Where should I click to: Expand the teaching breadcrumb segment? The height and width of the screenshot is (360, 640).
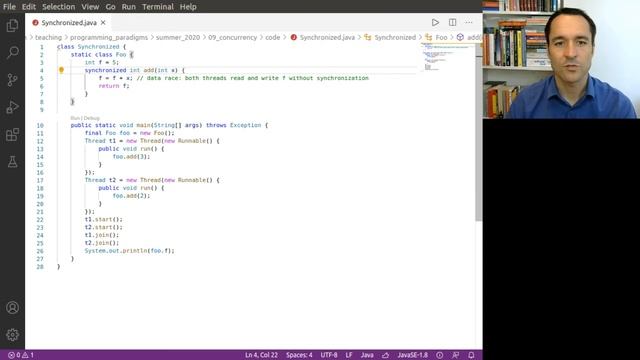(x=48, y=37)
